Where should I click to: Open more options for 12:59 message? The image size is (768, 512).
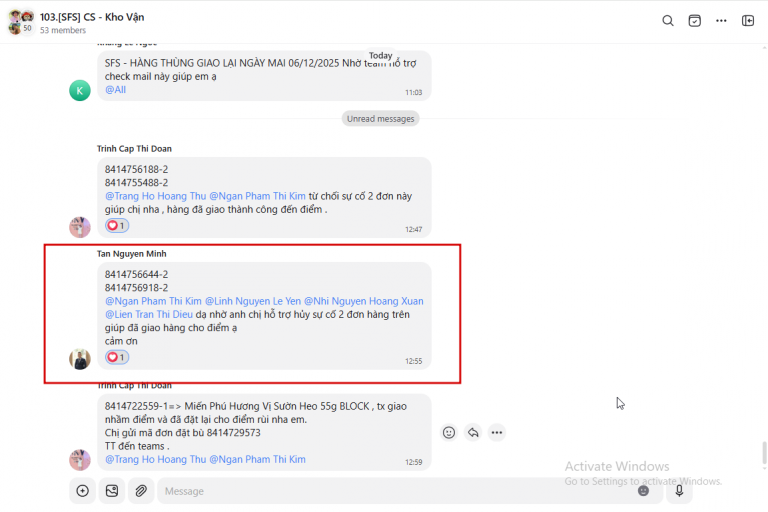(x=497, y=433)
